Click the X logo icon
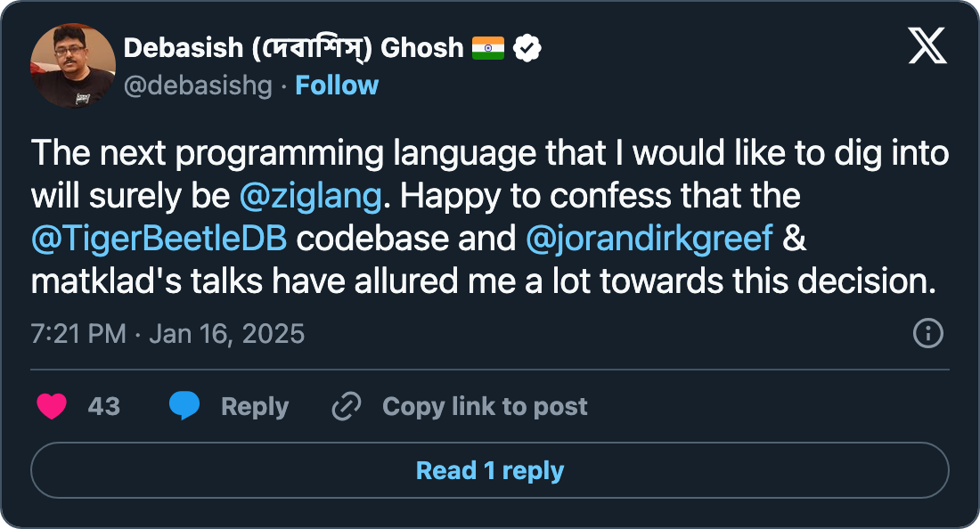 [927, 45]
